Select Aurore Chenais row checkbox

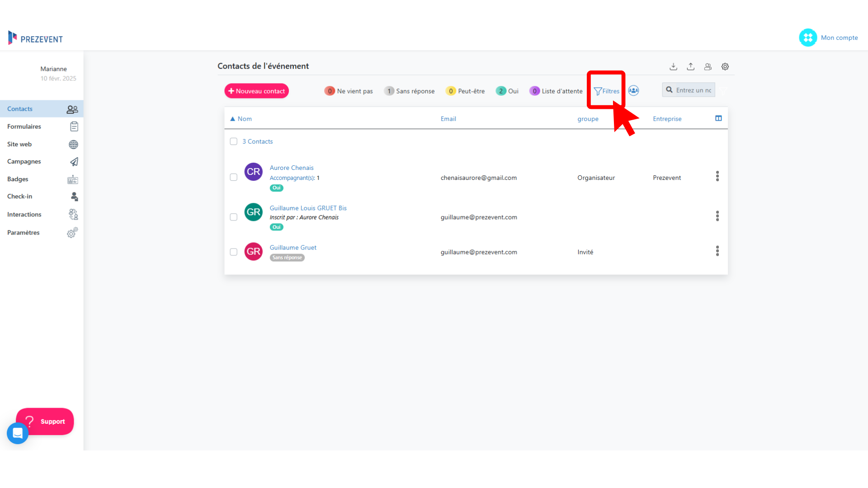pyautogui.click(x=233, y=177)
